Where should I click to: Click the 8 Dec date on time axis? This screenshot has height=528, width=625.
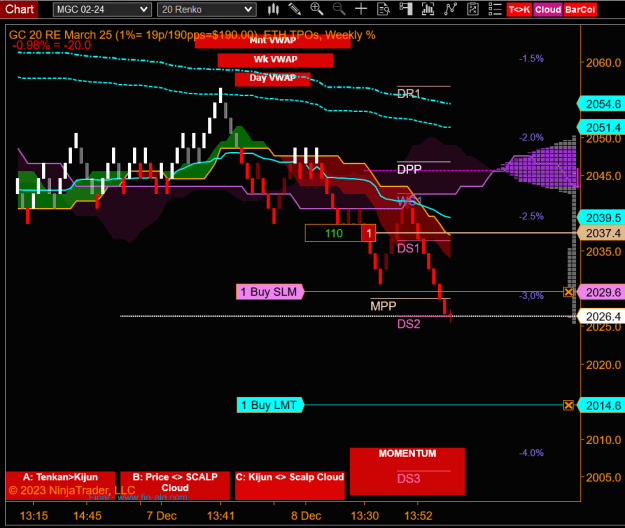click(x=306, y=516)
